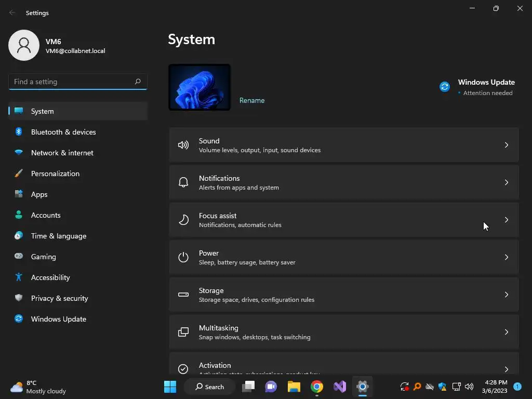Click the orange magnifier tray icon
Viewport: 532px width, 399px height.
click(x=417, y=387)
